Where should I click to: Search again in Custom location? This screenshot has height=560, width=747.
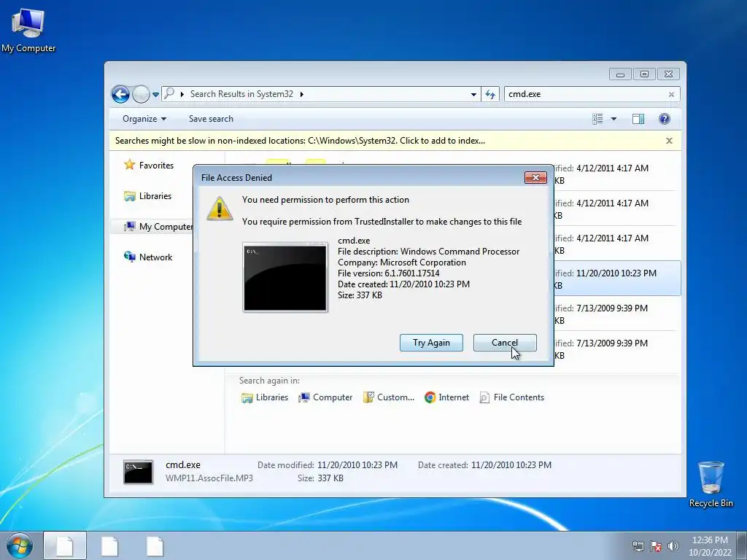point(388,397)
